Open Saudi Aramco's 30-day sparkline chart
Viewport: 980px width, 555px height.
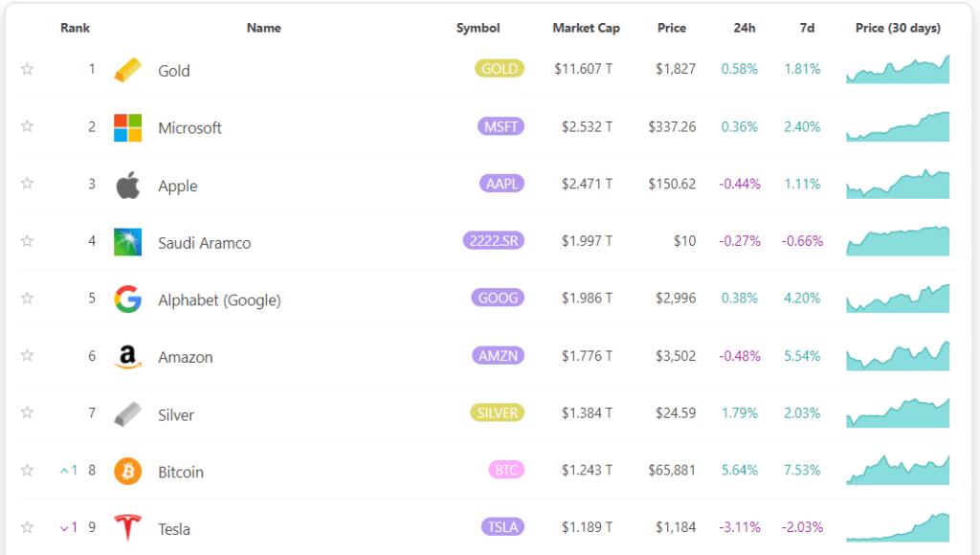[898, 240]
